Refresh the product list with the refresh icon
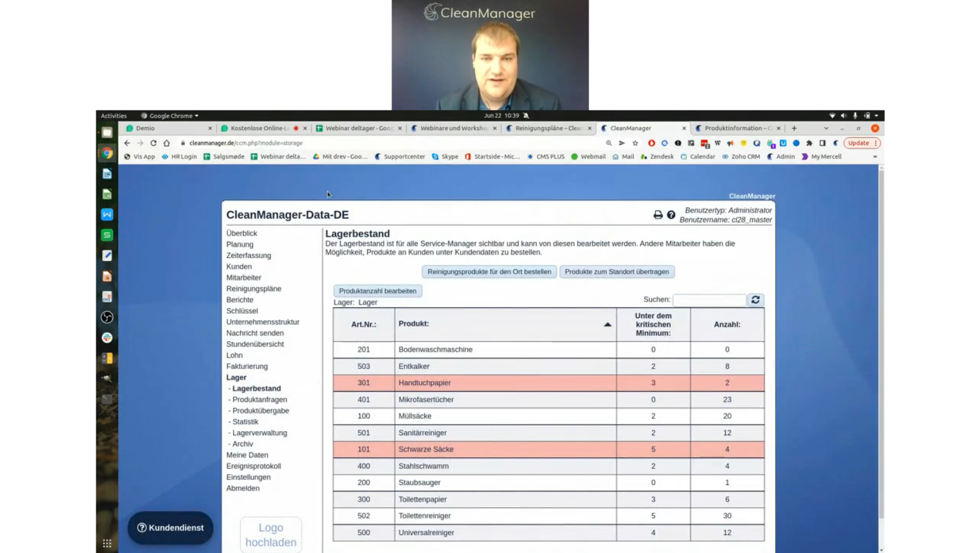This screenshot has height=553, width=980. pyautogui.click(x=756, y=300)
